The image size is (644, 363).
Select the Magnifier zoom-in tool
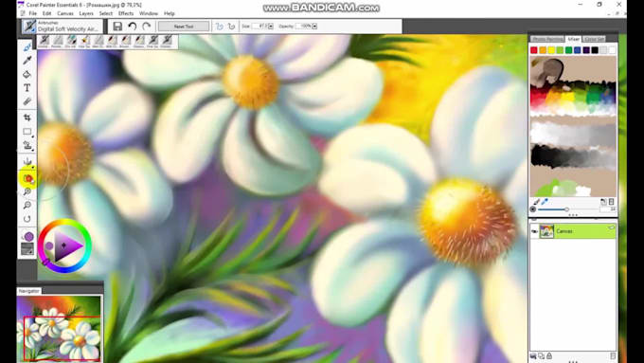[27, 191]
